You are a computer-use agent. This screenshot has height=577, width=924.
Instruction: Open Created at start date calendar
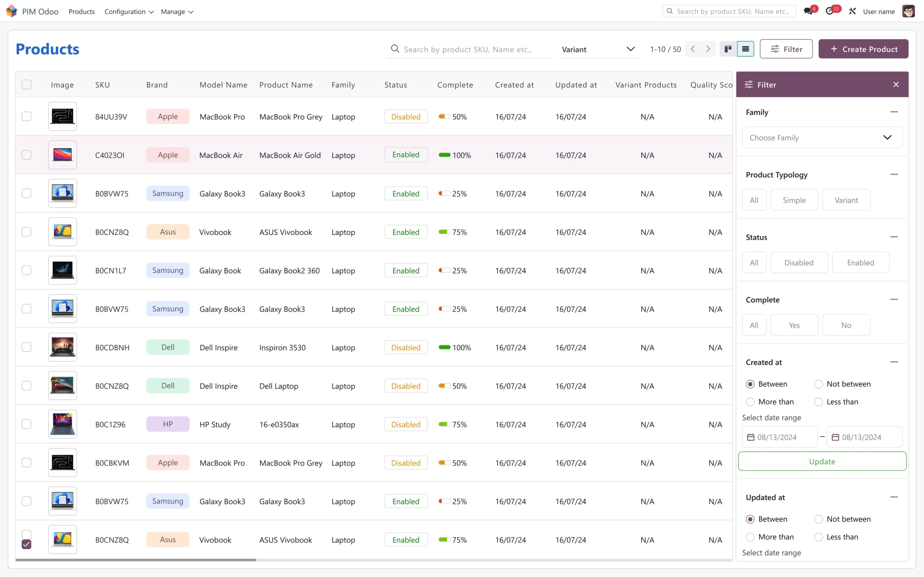pos(751,437)
